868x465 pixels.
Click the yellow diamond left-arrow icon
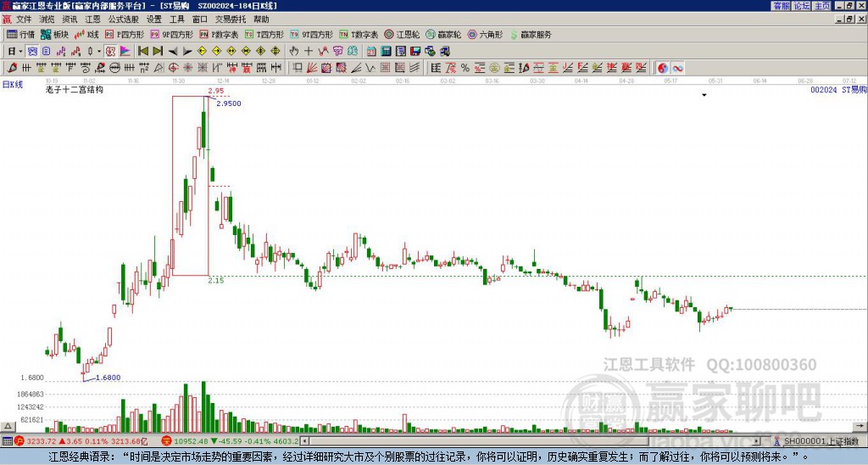click(202, 51)
